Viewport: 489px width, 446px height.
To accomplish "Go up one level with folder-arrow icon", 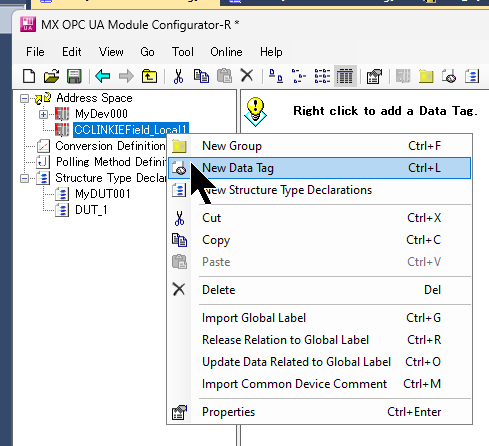I will [149, 76].
